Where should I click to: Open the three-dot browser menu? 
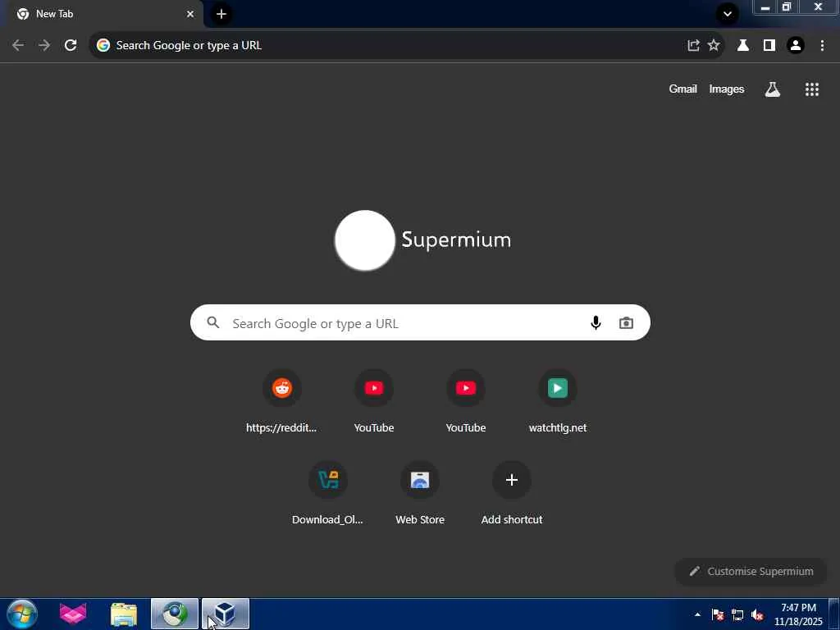pos(822,46)
